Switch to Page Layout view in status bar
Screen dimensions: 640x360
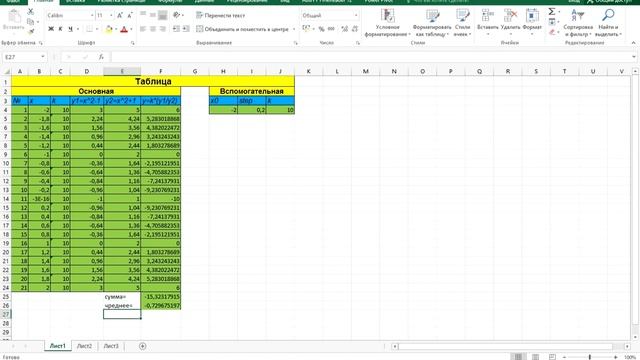coord(535,357)
